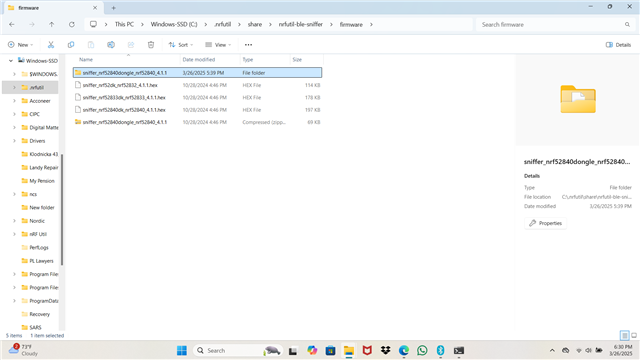
Task: Click Windows-SSD (C:) in breadcrumb
Action: pos(174,24)
